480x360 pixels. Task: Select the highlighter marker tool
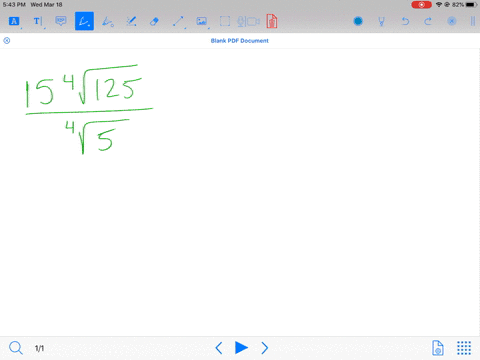(x=131, y=21)
